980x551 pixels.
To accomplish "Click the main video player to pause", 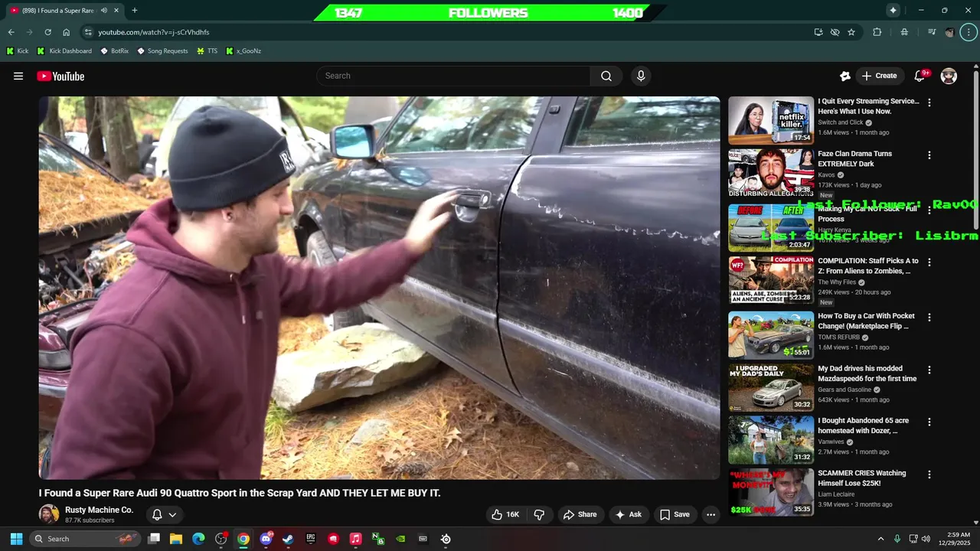I will click(380, 288).
